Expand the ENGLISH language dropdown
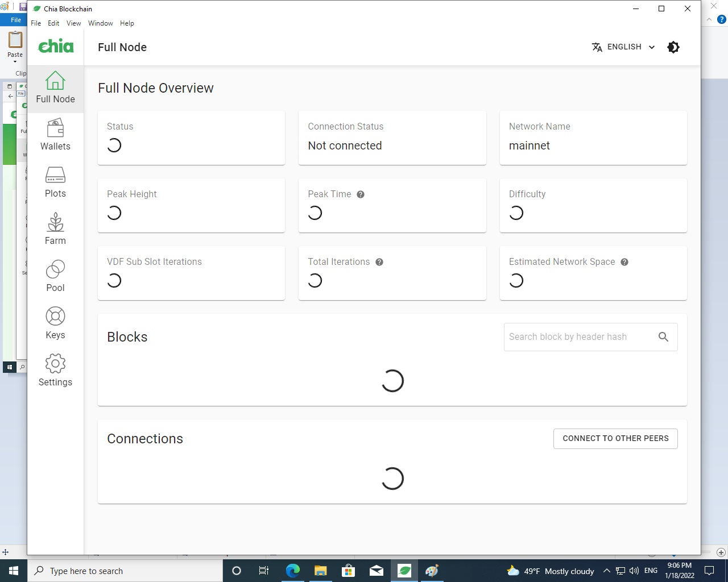 click(x=624, y=47)
